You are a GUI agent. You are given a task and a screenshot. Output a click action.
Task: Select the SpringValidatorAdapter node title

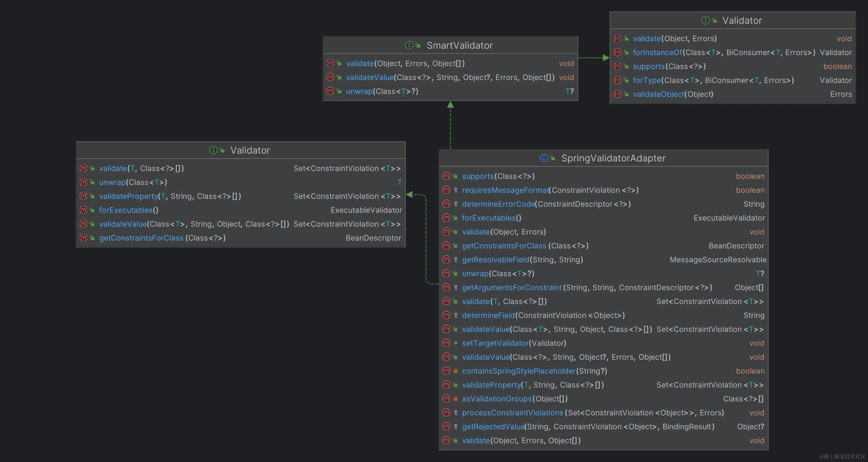(x=613, y=158)
